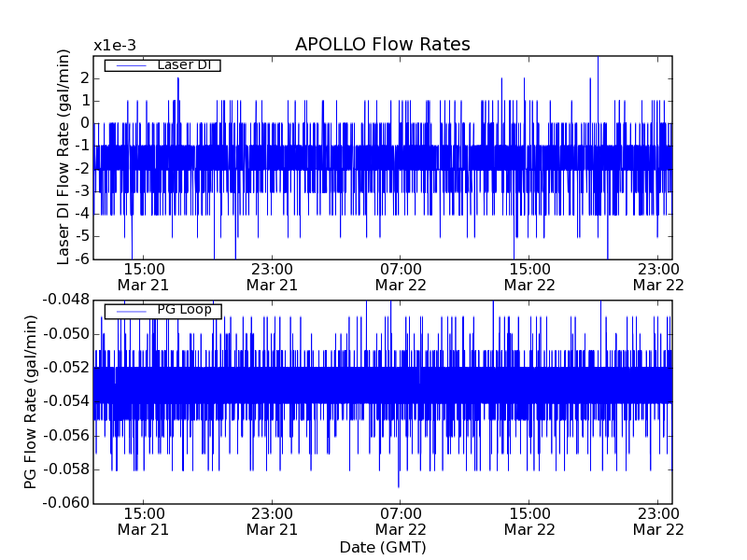Click the "Date (GMT)" x-axis label
This screenshot has height=560, width=747.
tap(382, 547)
